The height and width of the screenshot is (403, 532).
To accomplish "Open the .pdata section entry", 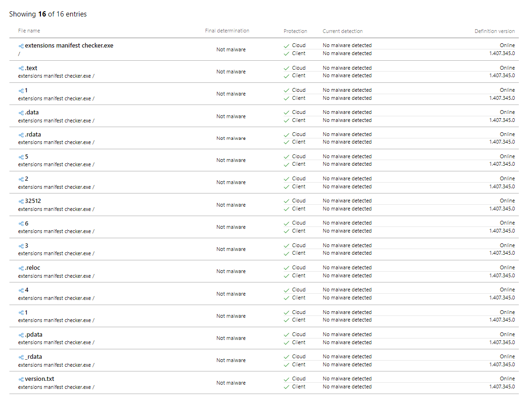I will [33, 334].
